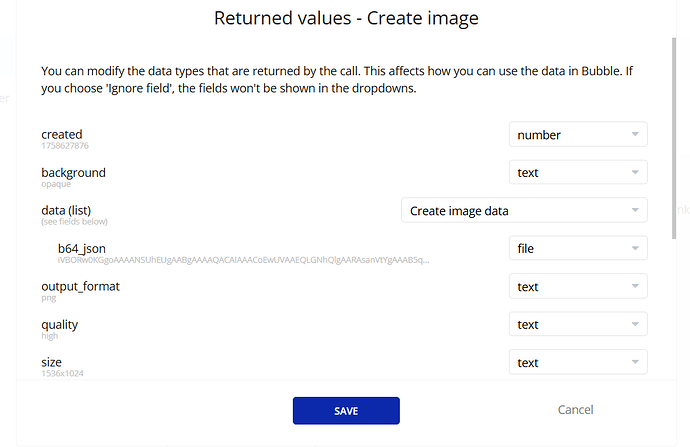Click the arrow icon in size's selector
690x447 pixels.
coord(635,362)
